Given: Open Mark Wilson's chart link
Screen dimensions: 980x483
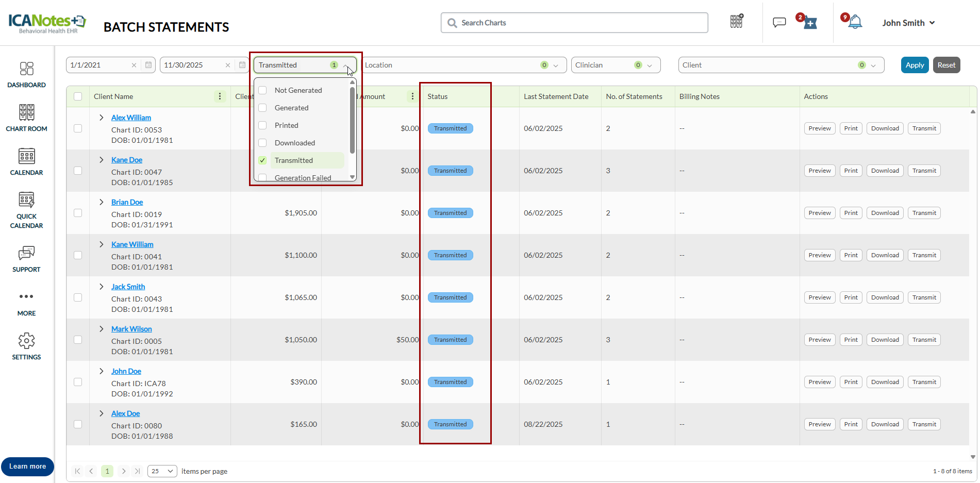Looking at the screenshot, I should pos(131,329).
